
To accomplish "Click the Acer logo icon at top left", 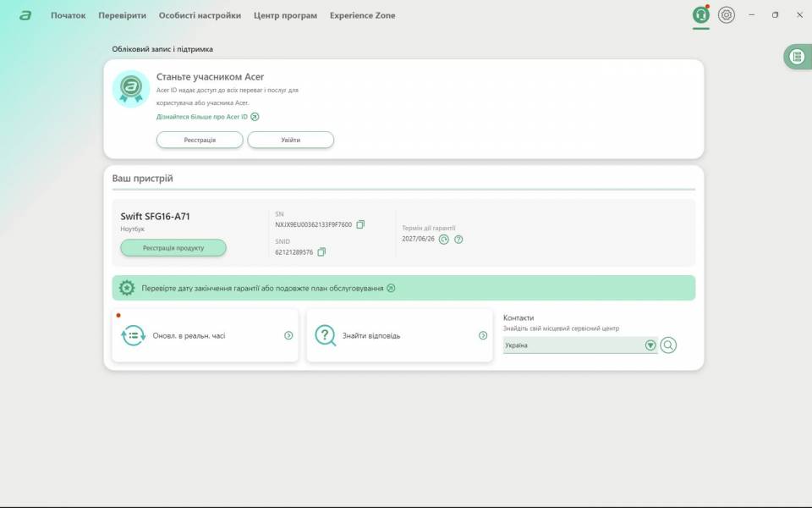I will [x=25, y=15].
